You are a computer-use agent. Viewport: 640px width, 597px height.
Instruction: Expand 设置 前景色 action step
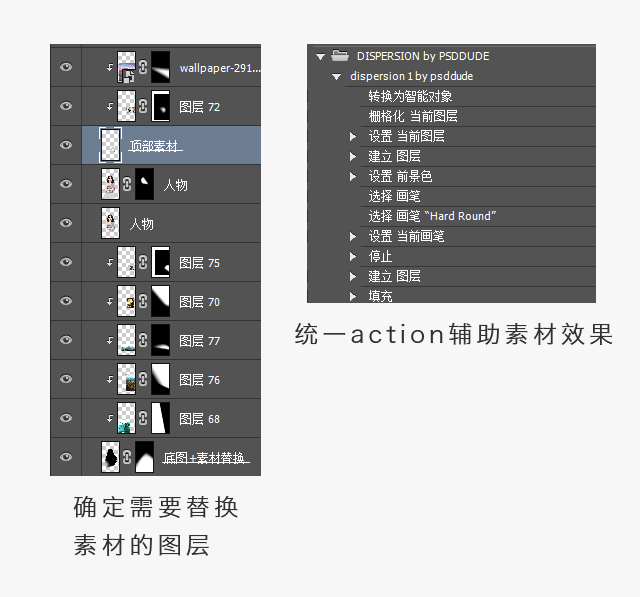point(353,176)
